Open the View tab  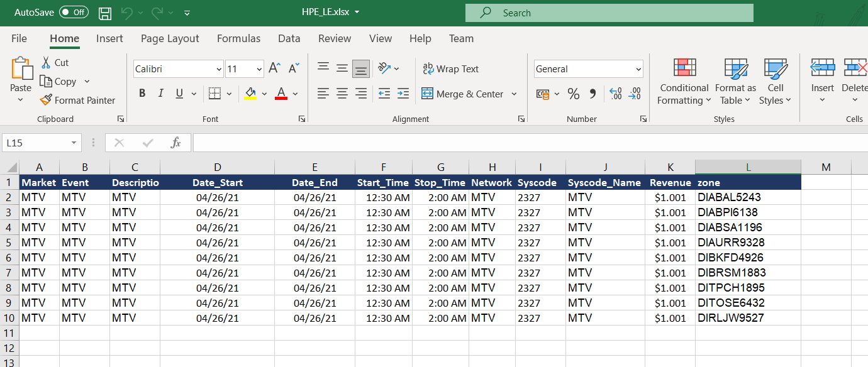pos(381,38)
